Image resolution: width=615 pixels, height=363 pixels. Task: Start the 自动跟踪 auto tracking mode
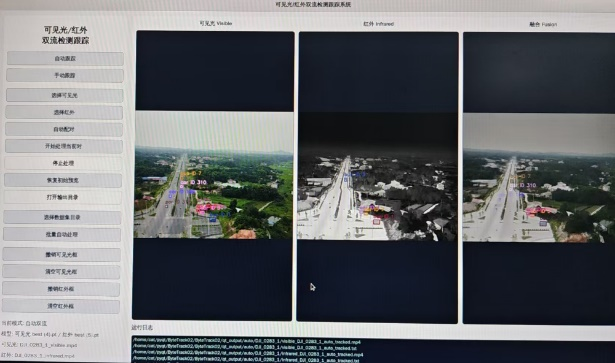(65, 58)
